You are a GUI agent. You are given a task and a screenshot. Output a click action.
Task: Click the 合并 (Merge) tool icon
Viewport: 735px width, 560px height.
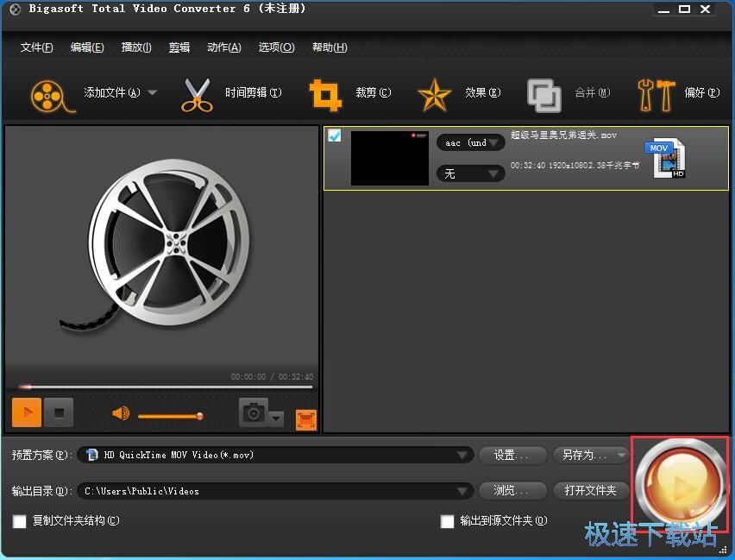[544, 95]
